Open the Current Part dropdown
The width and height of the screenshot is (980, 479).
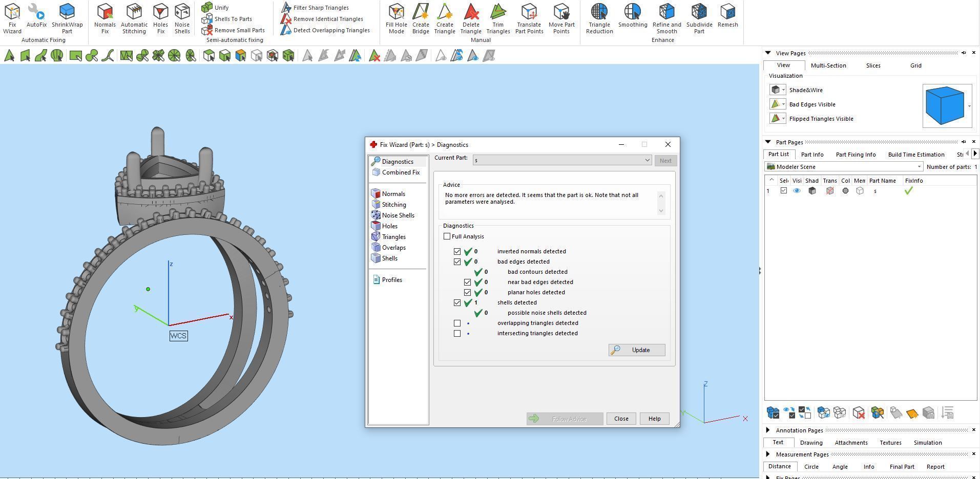tap(562, 160)
